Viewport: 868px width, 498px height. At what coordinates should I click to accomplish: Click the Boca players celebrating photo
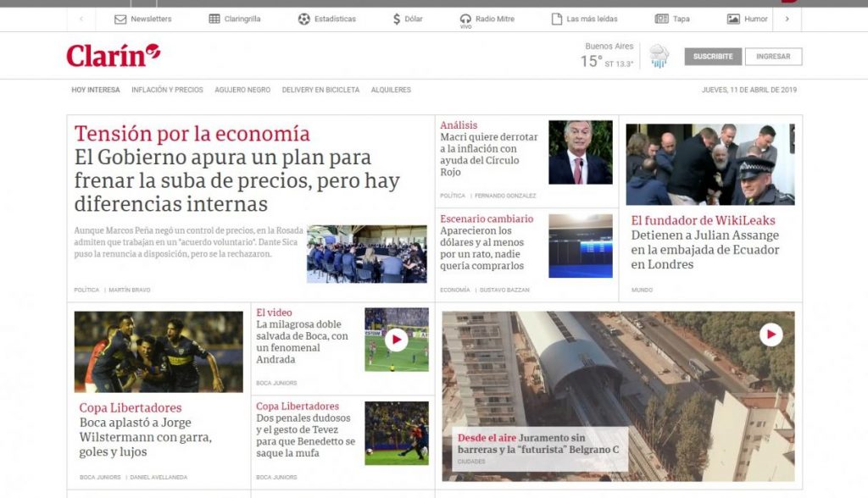(159, 352)
